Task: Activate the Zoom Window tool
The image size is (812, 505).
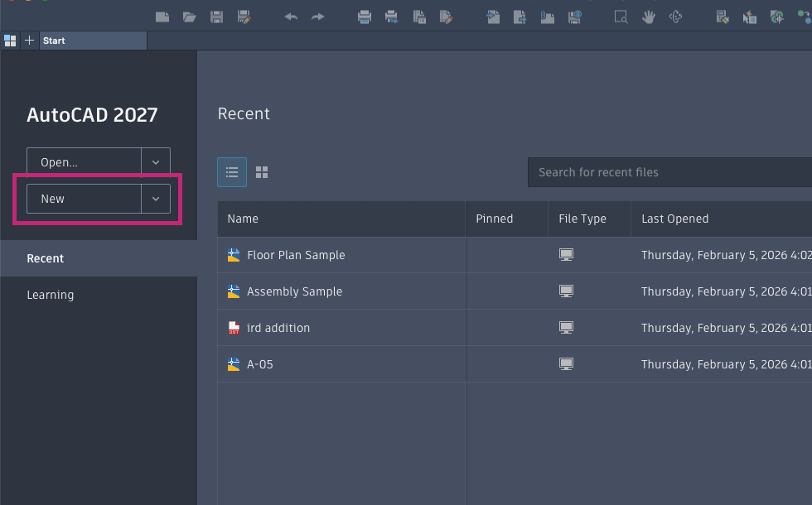Action: click(621, 17)
